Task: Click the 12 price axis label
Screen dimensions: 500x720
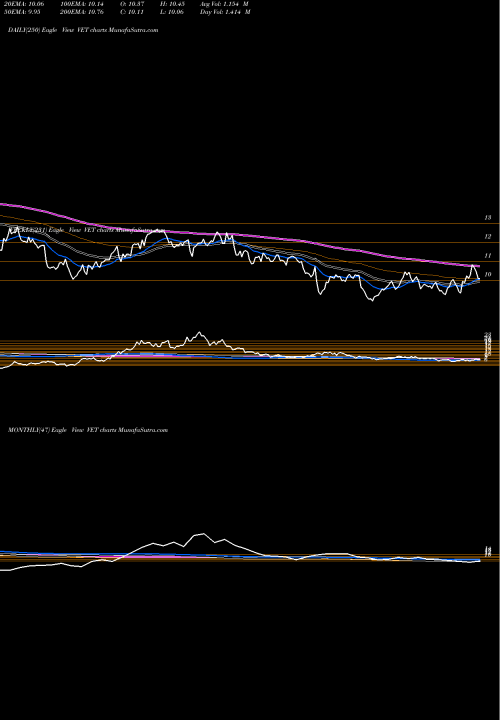Action: coord(488,236)
